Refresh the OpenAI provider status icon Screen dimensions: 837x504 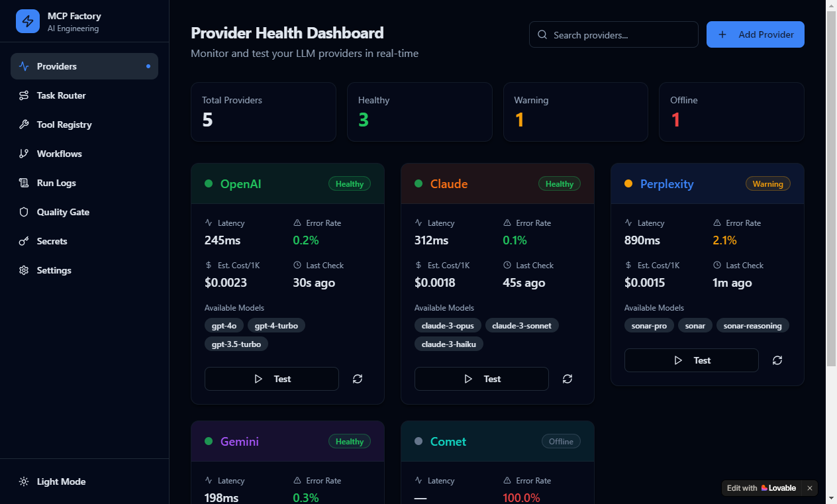point(358,379)
